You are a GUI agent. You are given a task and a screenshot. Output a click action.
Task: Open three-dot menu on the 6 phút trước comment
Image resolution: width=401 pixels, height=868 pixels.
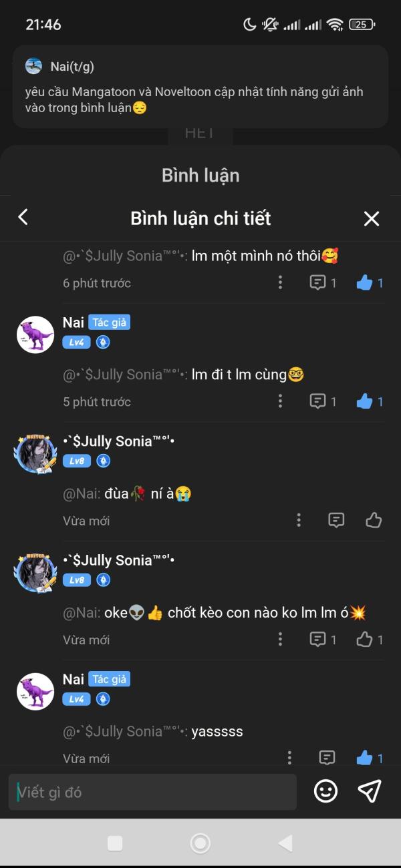tap(280, 282)
